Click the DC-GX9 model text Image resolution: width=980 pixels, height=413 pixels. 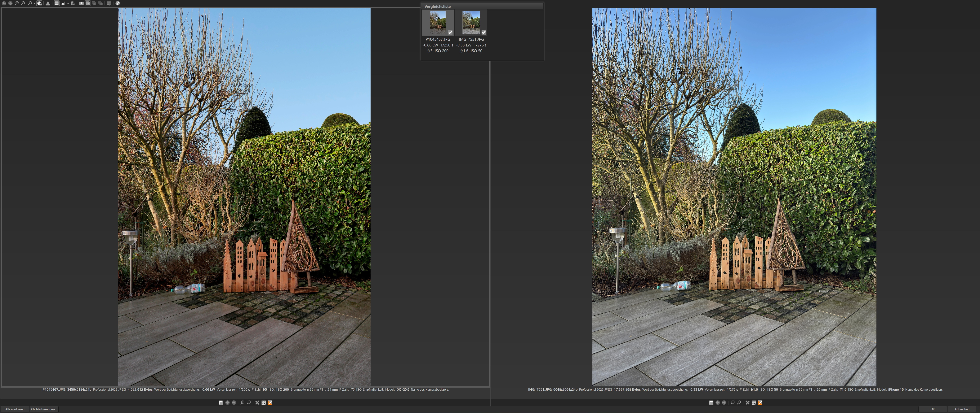403,389
